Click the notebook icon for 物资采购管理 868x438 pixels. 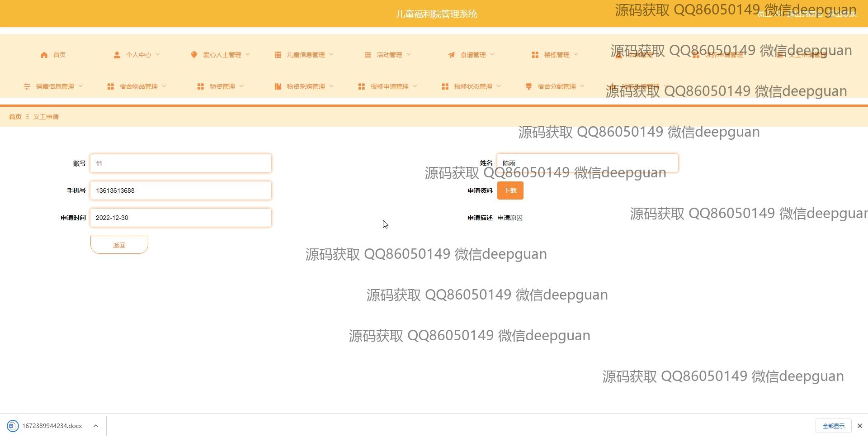278,86
